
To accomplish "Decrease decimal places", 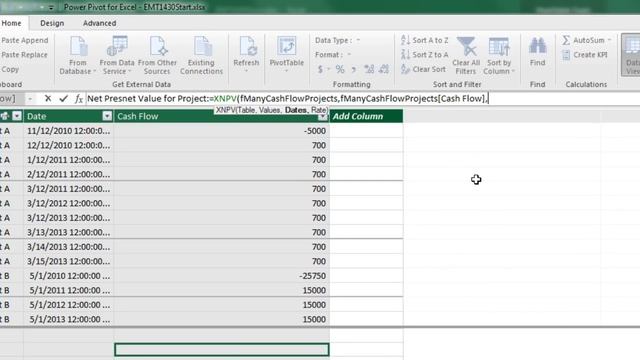I will (384, 69).
